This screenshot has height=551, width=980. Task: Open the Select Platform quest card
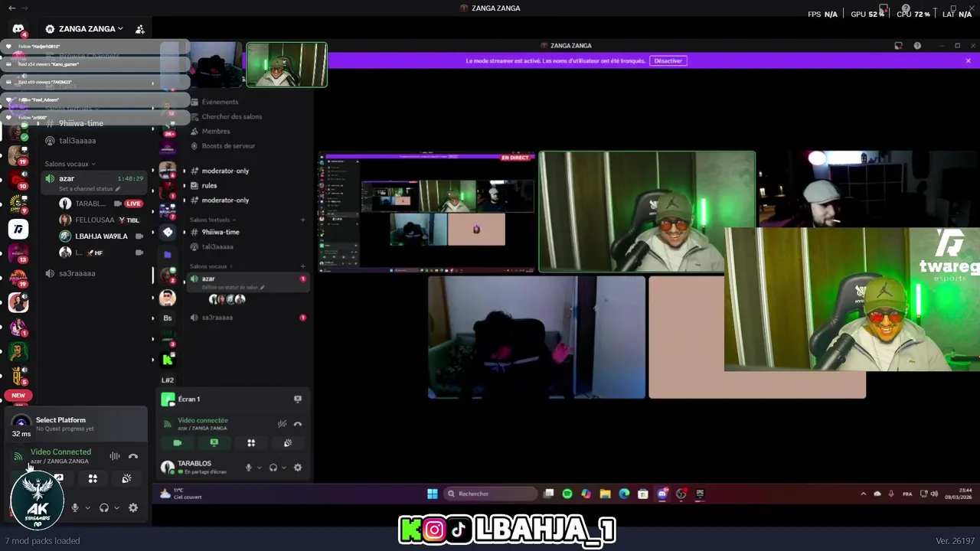77,423
